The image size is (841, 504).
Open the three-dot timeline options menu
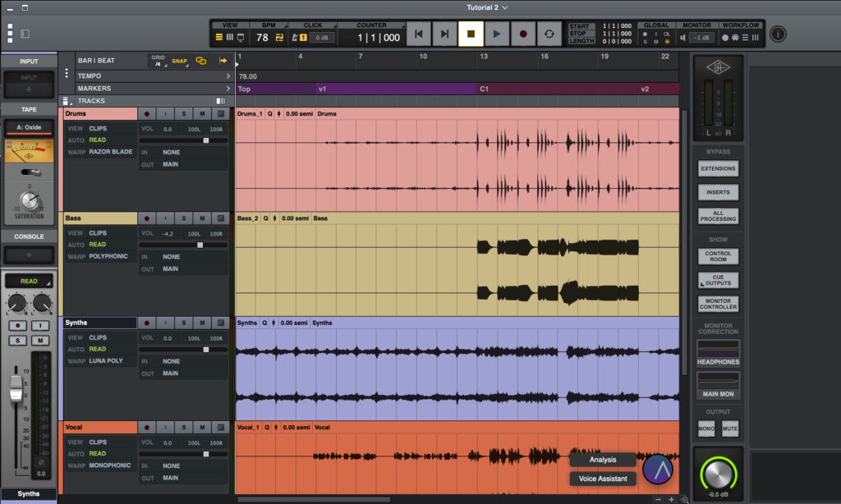pos(67,73)
